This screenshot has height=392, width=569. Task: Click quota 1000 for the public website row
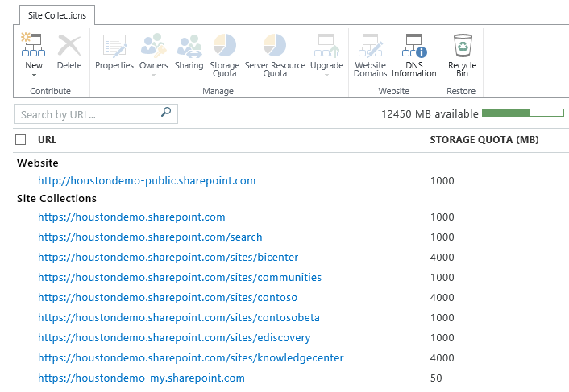442,181
